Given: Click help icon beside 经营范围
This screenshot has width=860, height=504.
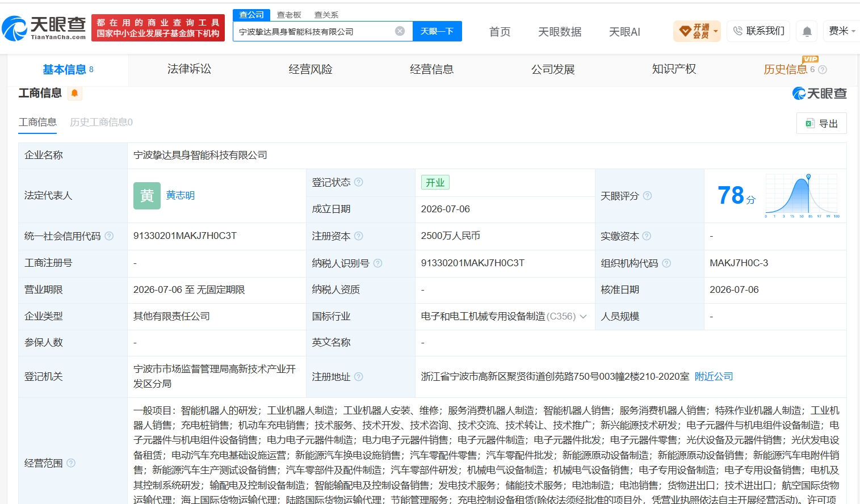Looking at the screenshot, I should coord(71,463).
